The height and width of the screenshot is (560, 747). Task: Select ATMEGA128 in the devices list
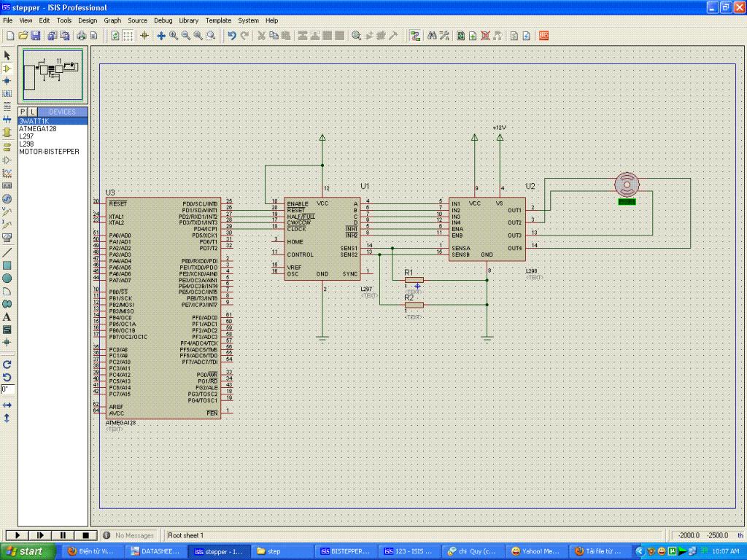pos(37,128)
